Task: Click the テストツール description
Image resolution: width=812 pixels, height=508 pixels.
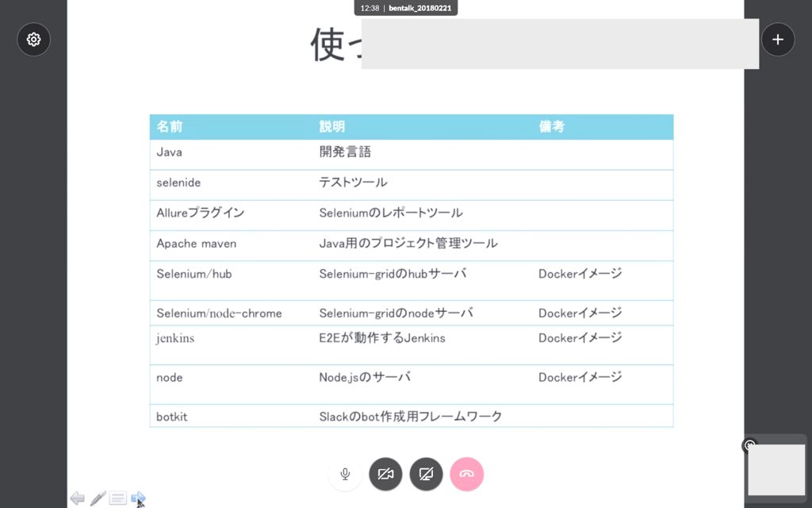Action: [353, 182]
